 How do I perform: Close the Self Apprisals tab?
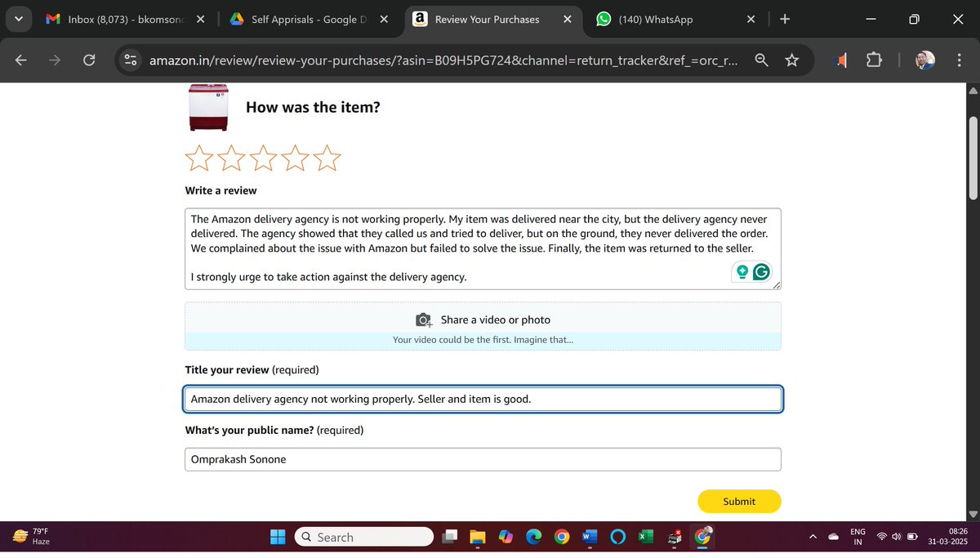[384, 19]
